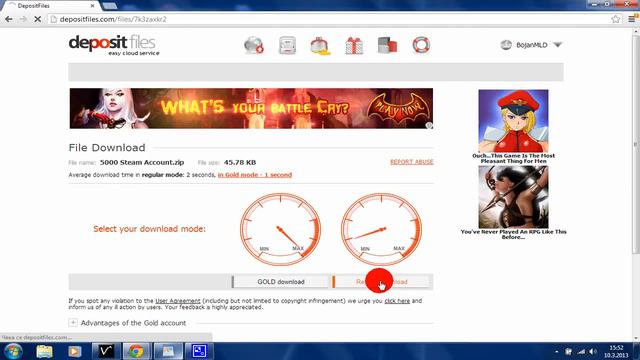Open the network signal tray icon
Viewport: 640px width, 360px height.
tap(581, 351)
